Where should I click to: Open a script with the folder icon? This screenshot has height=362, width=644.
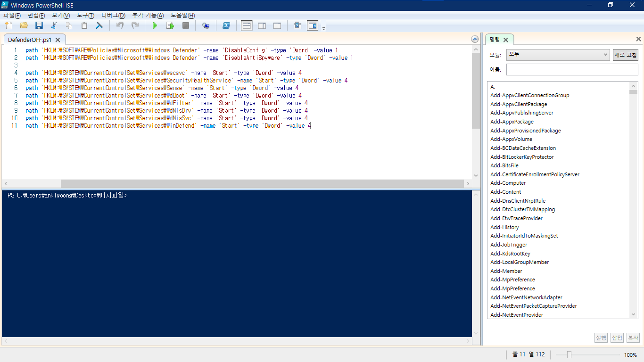(x=24, y=25)
